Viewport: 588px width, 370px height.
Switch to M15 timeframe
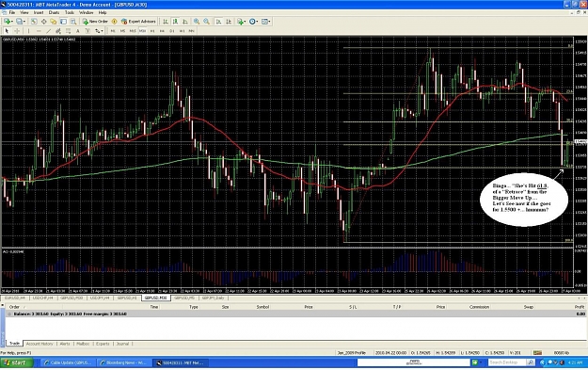tap(133, 31)
